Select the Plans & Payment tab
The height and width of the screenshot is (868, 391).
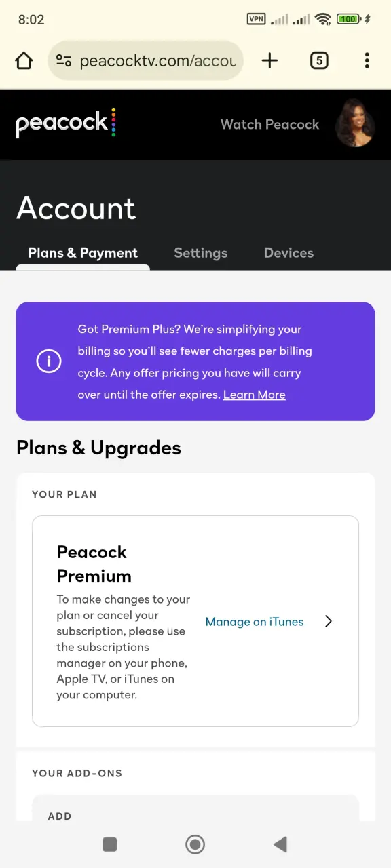(83, 253)
